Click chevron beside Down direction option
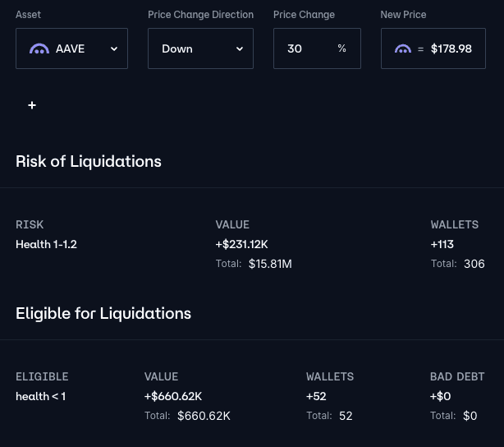 240,48
